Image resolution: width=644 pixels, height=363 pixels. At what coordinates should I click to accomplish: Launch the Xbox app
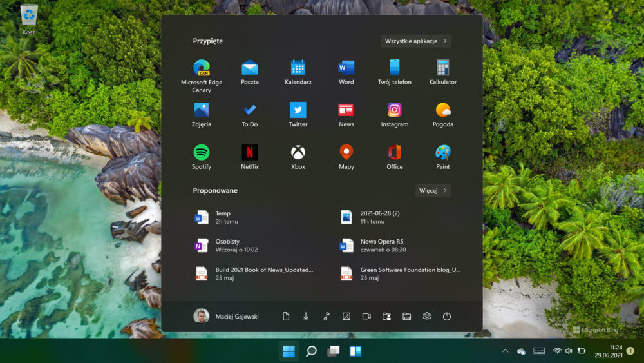pos(298,157)
